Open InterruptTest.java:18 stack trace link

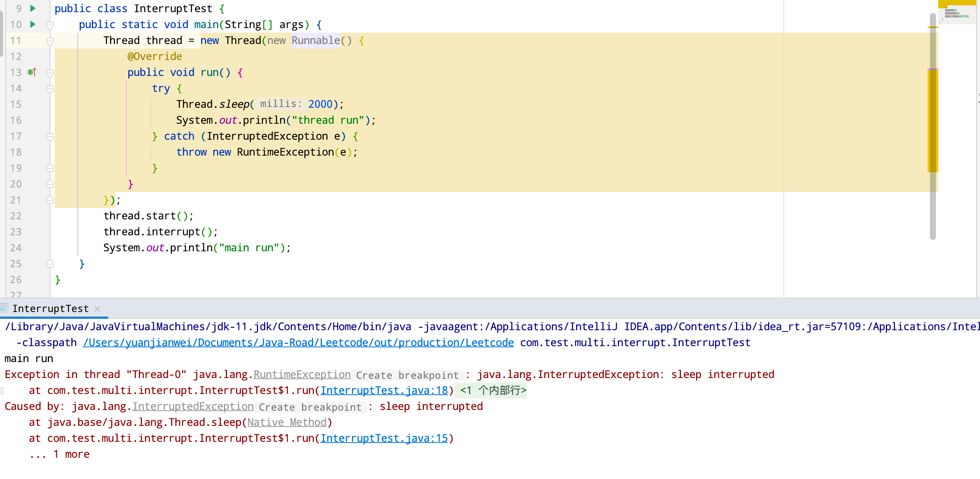[x=384, y=391]
